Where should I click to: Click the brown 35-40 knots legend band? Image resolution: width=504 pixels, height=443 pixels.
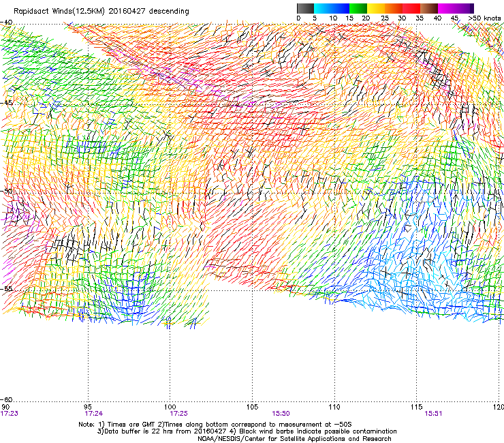(429, 8)
